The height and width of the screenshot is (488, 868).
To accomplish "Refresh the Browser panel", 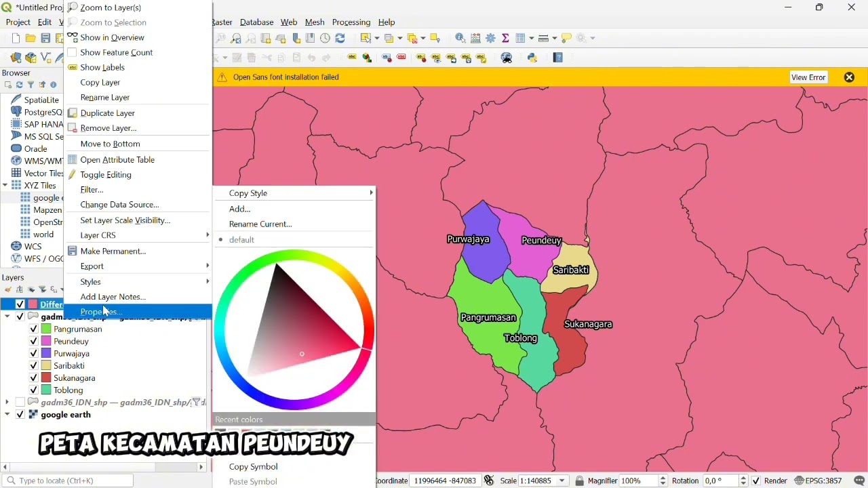I will coord(19,85).
